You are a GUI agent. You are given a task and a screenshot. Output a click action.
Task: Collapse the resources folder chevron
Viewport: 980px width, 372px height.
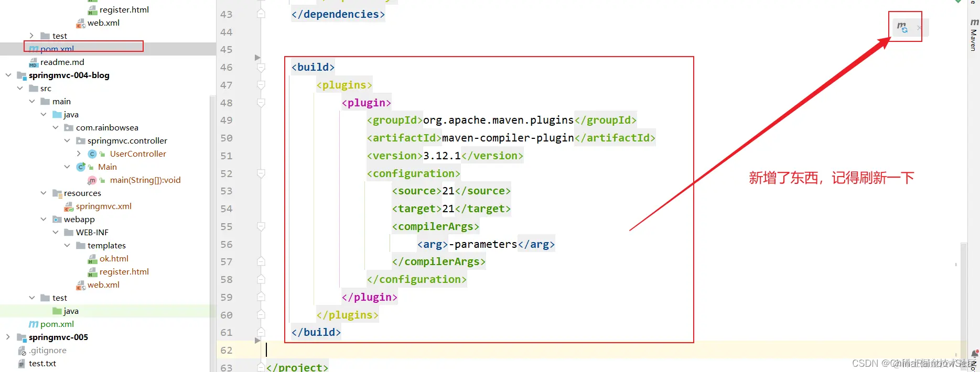pyautogui.click(x=44, y=193)
